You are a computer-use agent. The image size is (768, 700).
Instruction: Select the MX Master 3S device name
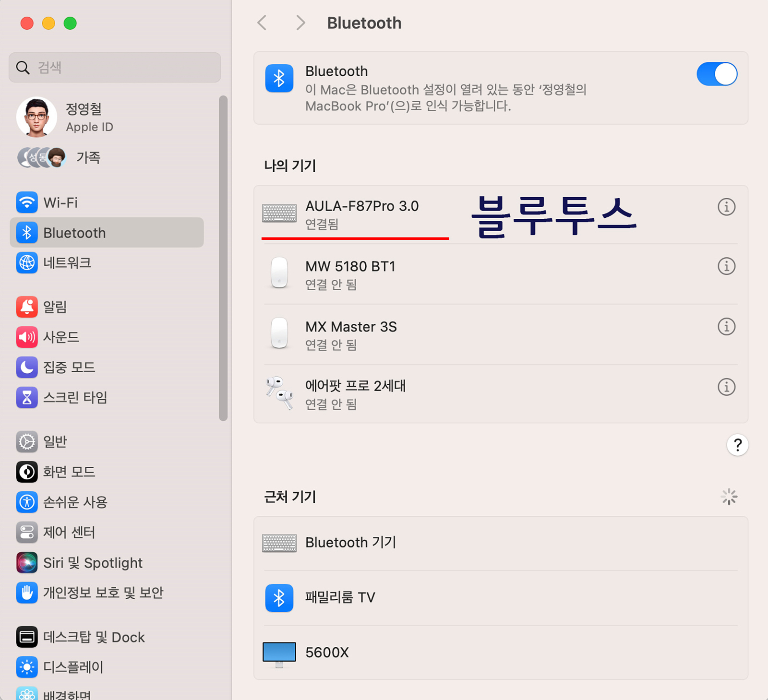click(x=351, y=327)
